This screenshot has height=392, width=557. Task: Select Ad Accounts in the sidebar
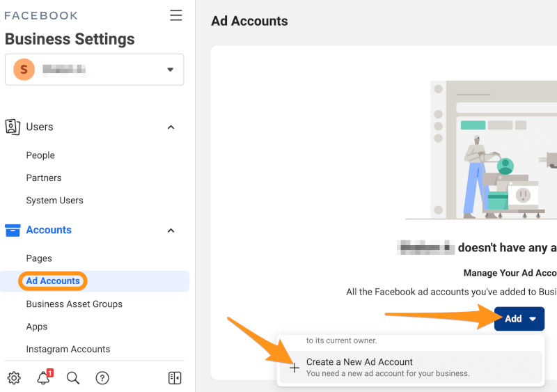click(x=53, y=281)
